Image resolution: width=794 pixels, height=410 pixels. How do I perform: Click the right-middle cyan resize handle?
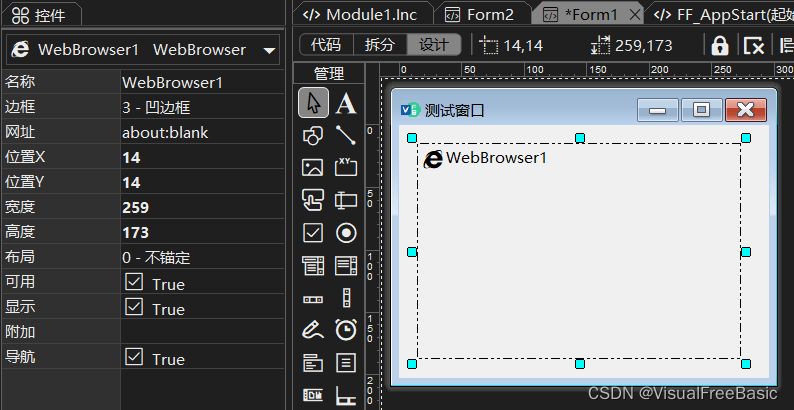(x=746, y=252)
